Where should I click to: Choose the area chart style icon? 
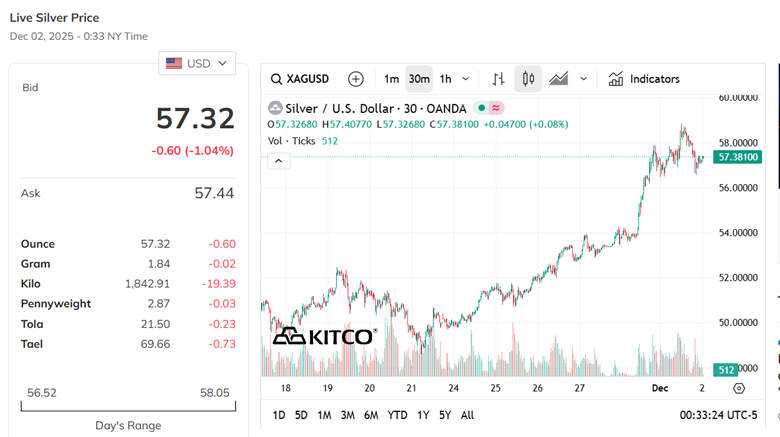pyautogui.click(x=559, y=79)
